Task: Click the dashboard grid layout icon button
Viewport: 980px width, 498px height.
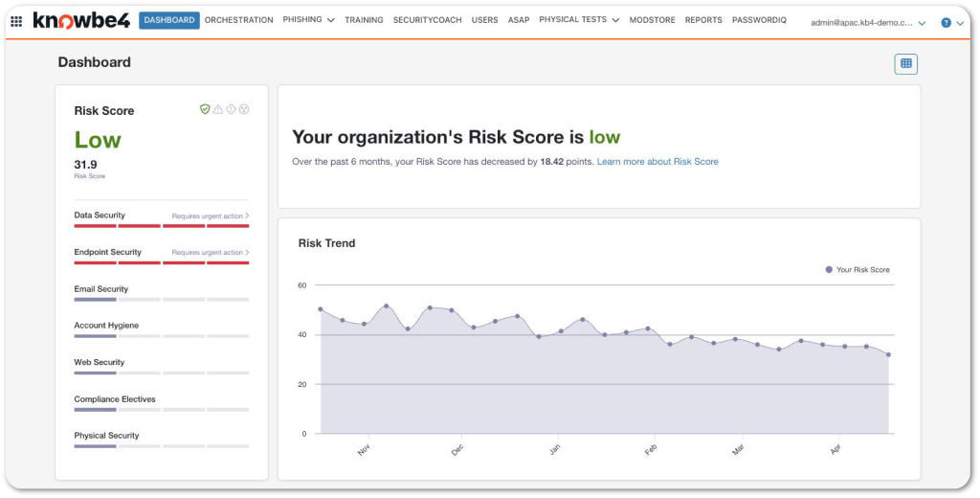Action: (x=905, y=64)
